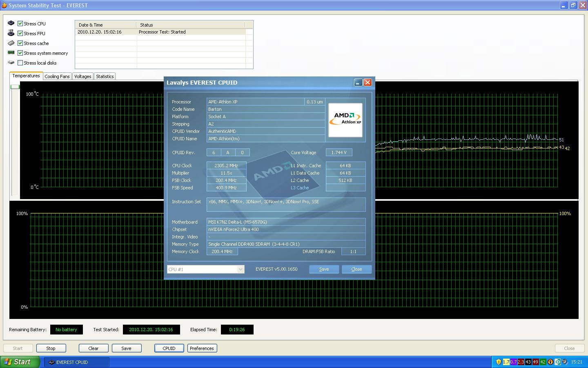Screen dimensions: 588x368
Task: Close CPUID dialog with red X
Action: point(367,82)
